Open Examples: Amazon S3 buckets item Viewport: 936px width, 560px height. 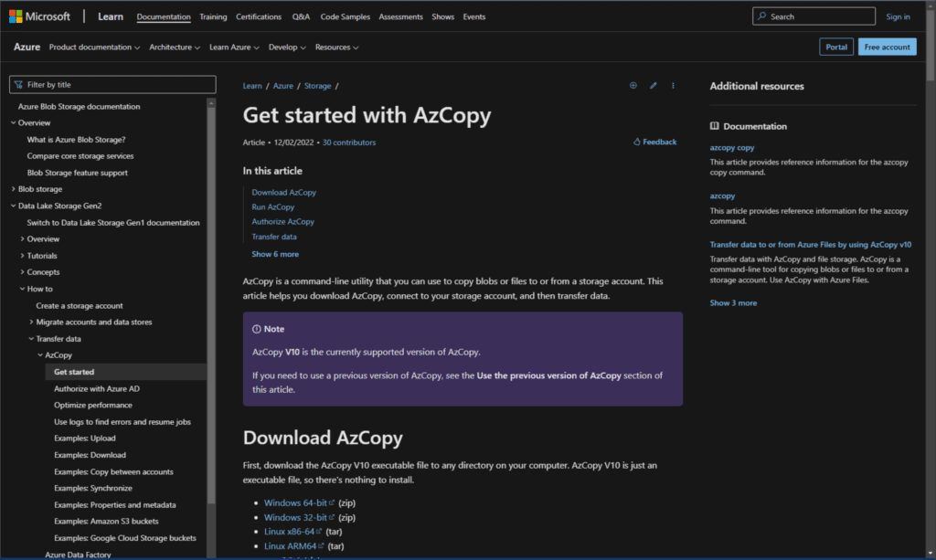click(106, 521)
